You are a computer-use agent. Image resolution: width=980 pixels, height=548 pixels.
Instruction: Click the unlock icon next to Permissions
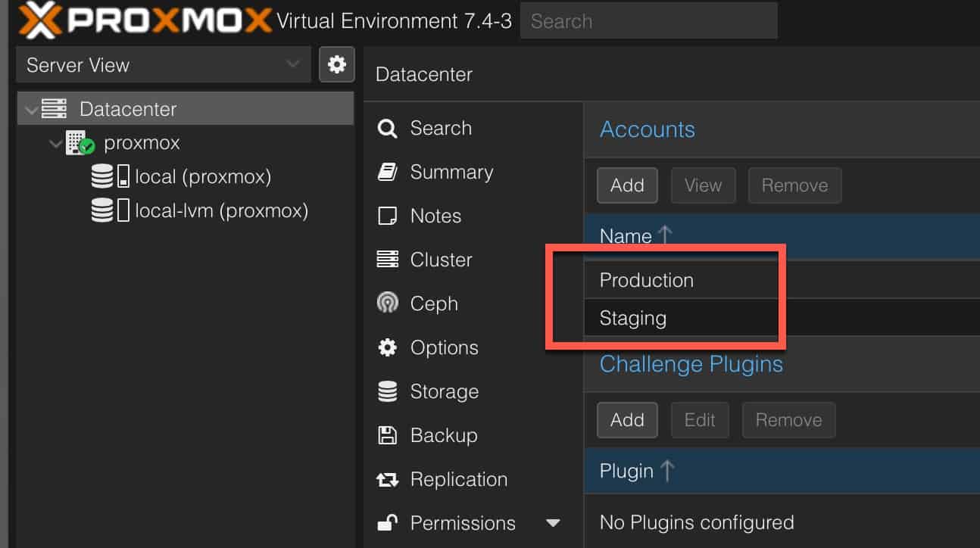(x=387, y=522)
